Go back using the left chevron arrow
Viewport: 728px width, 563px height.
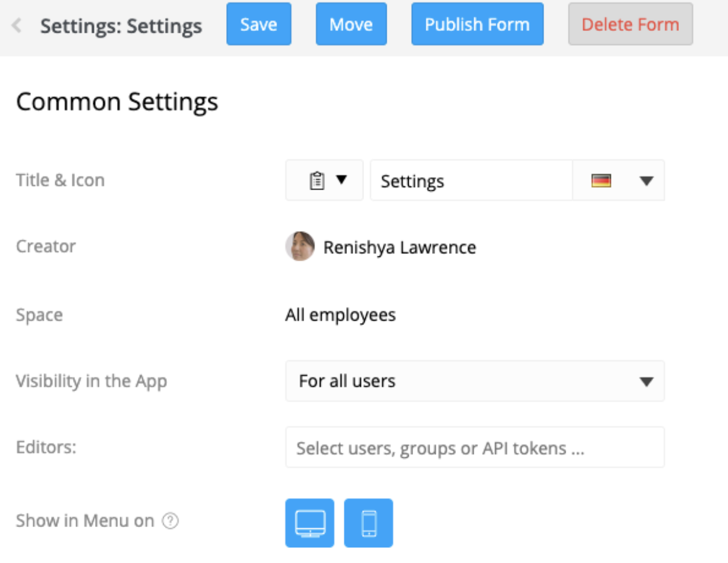pyautogui.click(x=17, y=25)
